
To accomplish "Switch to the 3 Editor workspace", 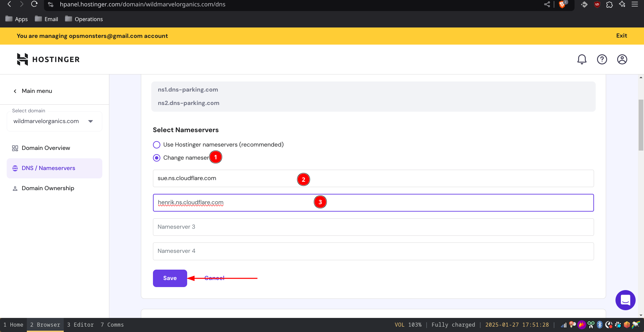I will point(80,325).
